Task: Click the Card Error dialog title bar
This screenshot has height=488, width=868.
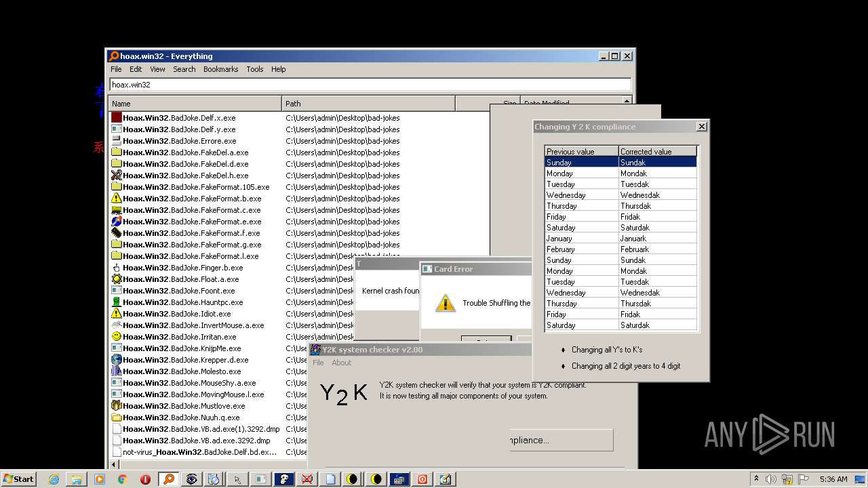Action: (475, 269)
